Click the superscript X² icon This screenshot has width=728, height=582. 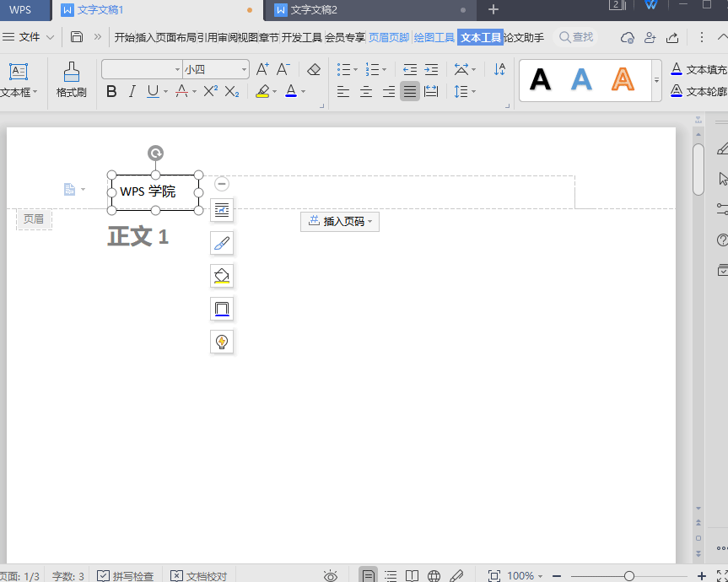[211, 91]
